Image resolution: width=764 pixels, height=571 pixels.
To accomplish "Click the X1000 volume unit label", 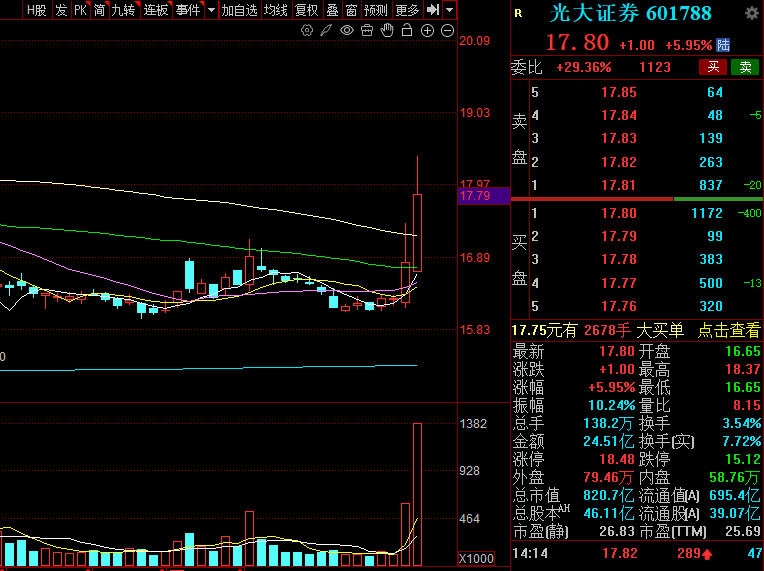I will pyautogui.click(x=476, y=558).
